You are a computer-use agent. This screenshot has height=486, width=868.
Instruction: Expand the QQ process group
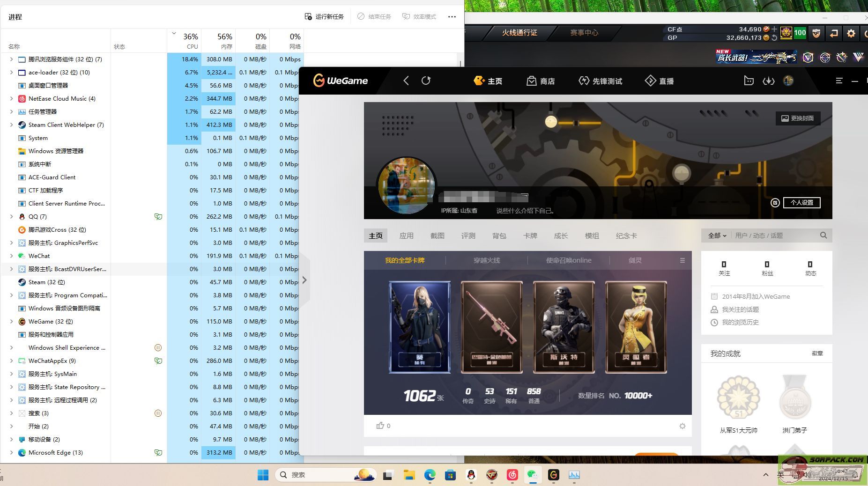pyautogui.click(x=11, y=217)
